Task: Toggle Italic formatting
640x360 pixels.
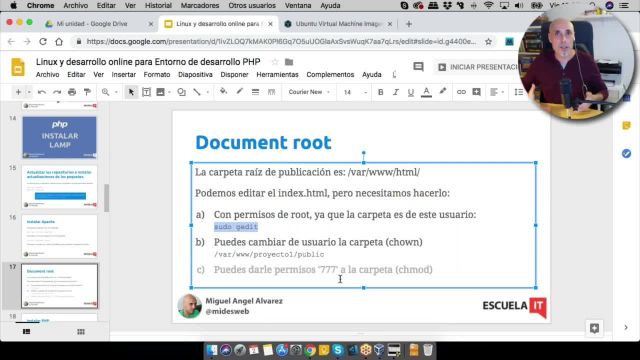Action: point(396,92)
